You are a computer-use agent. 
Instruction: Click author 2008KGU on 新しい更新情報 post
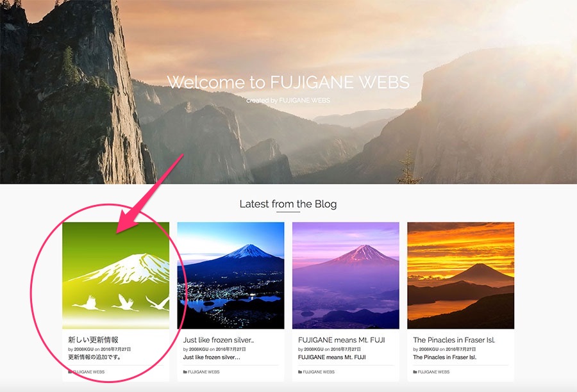tap(84, 349)
